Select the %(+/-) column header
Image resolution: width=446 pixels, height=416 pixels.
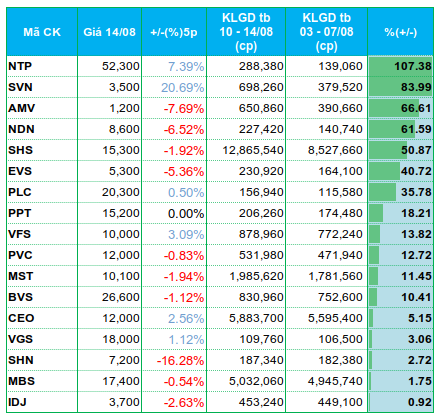pyautogui.click(x=400, y=32)
